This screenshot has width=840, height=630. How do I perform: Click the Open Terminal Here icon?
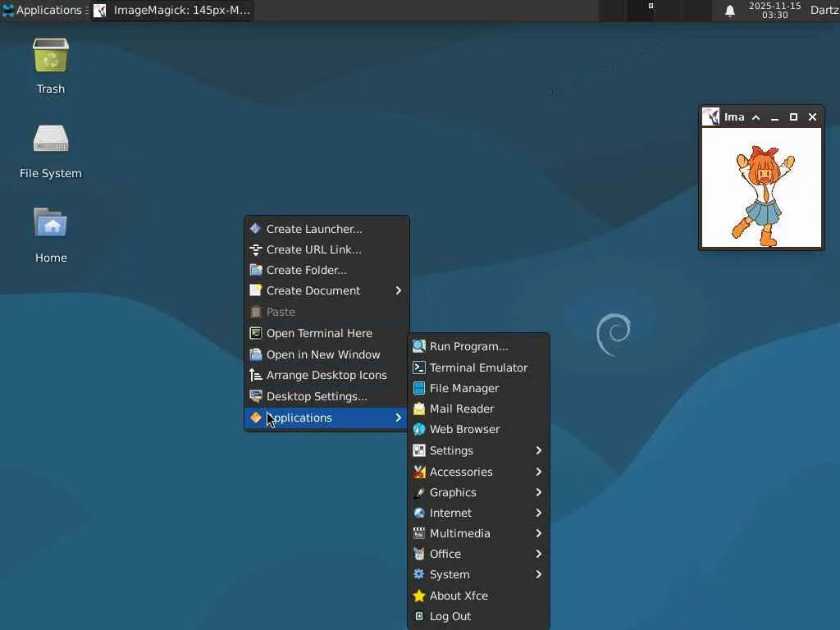pyautogui.click(x=256, y=333)
